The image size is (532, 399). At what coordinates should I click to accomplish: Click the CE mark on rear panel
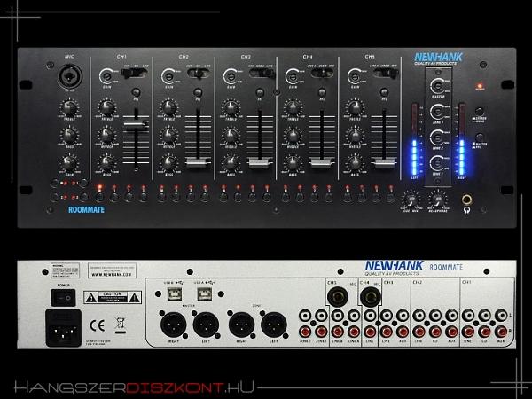pyautogui.click(x=97, y=325)
